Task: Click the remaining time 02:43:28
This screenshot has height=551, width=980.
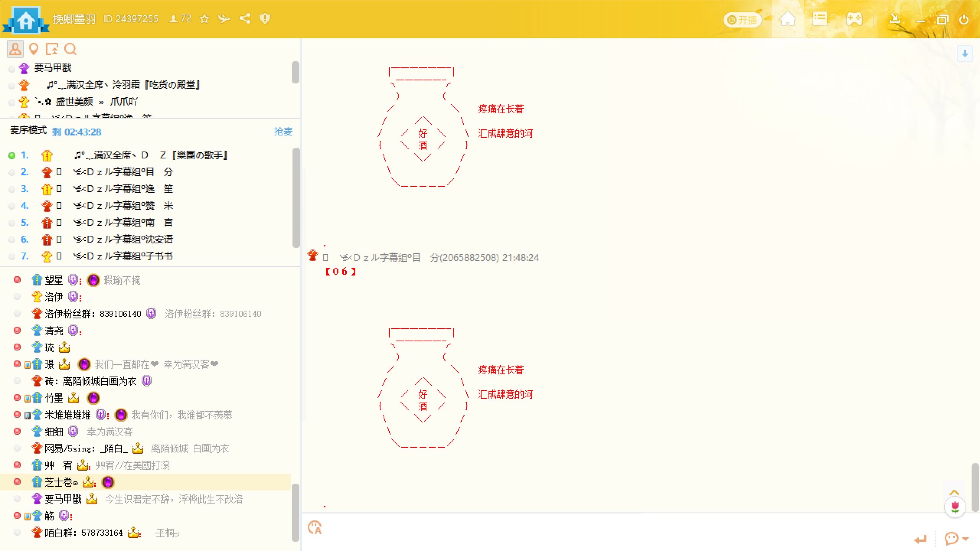Action: tap(83, 132)
